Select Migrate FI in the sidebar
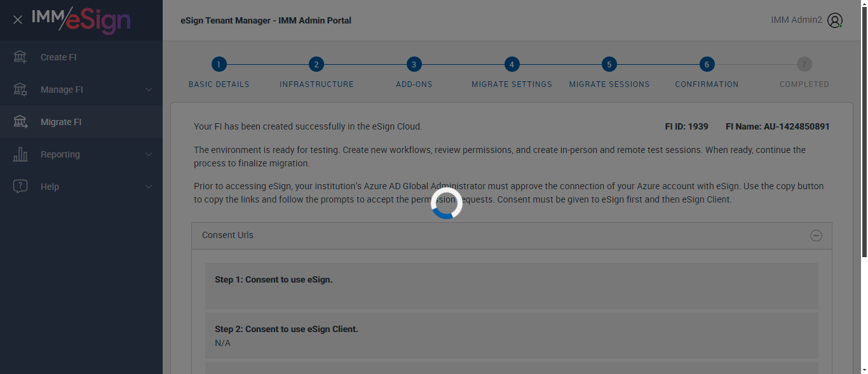 pos(81,122)
